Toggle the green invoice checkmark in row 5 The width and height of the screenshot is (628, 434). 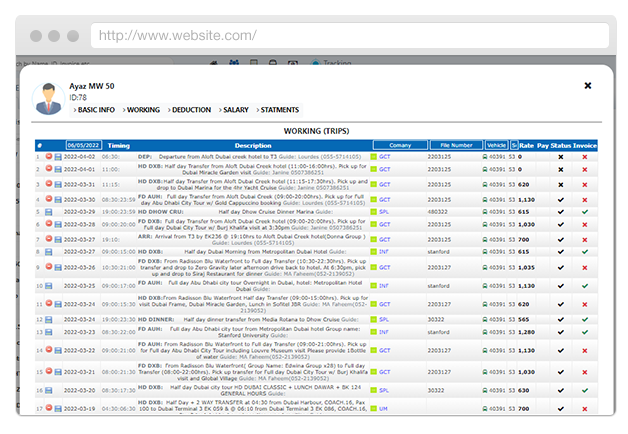point(584,211)
